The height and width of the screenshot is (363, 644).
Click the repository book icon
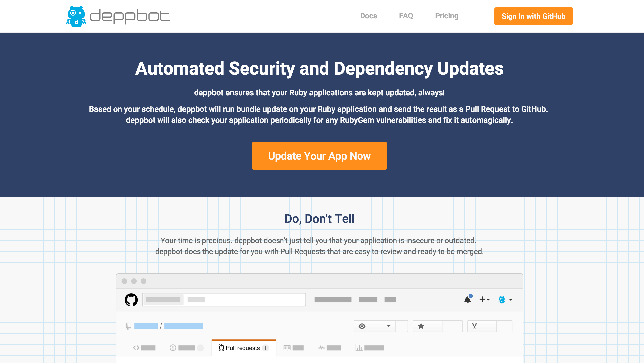pos(128,326)
